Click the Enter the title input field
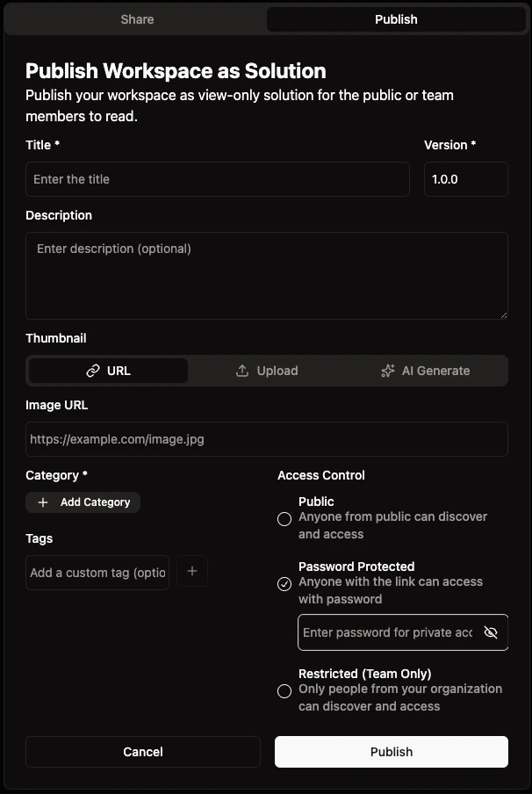532x794 pixels. (217, 178)
